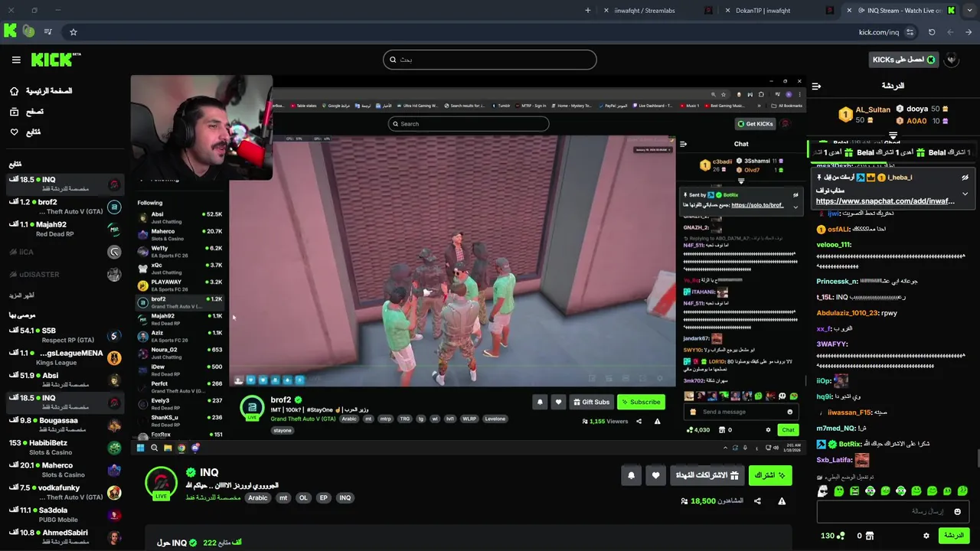Collapse the chat panel
This screenshot has width=980, height=551.
click(x=816, y=86)
